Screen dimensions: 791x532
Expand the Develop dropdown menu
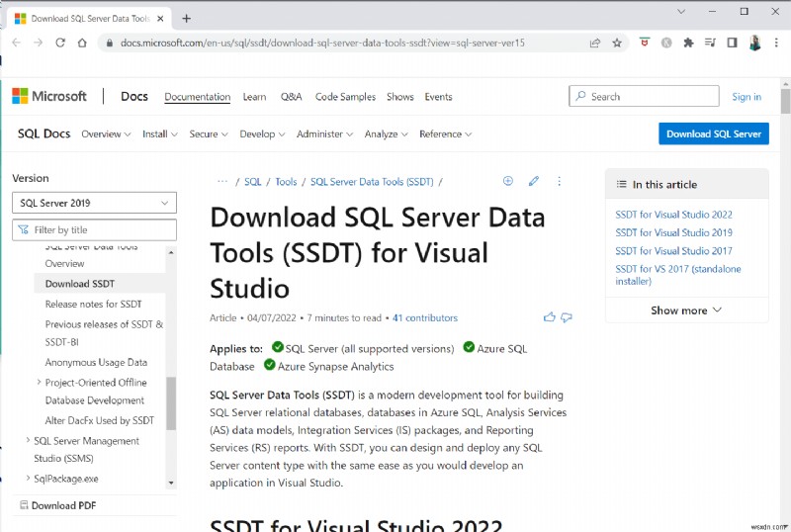[263, 133]
